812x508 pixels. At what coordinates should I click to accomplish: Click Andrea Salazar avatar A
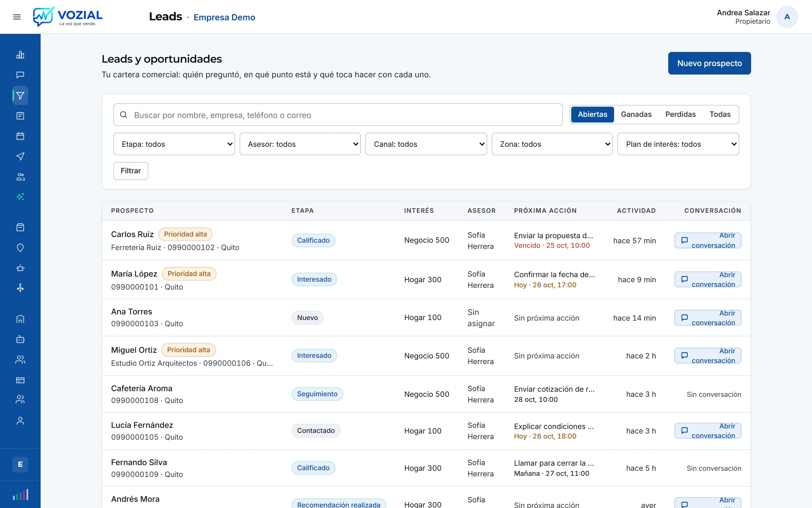[x=787, y=17]
